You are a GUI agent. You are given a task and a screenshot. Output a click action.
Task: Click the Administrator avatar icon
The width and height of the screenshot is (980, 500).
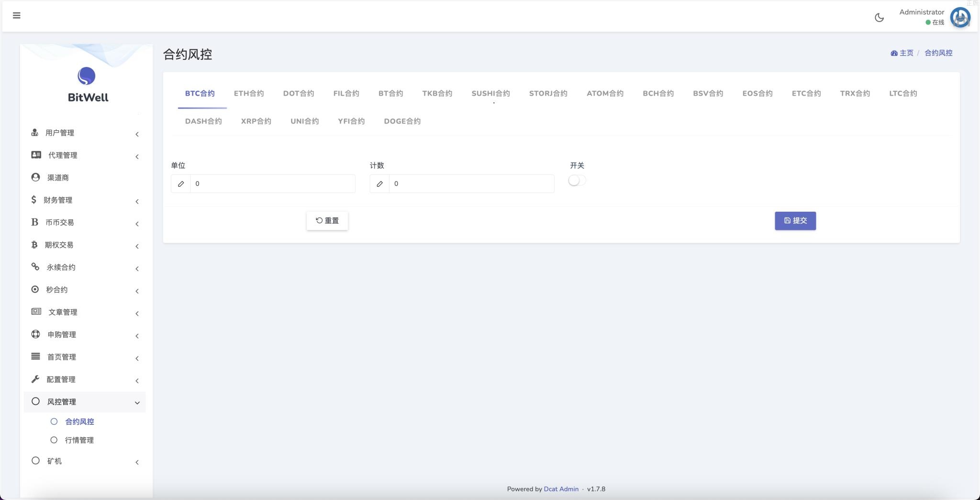tap(959, 18)
